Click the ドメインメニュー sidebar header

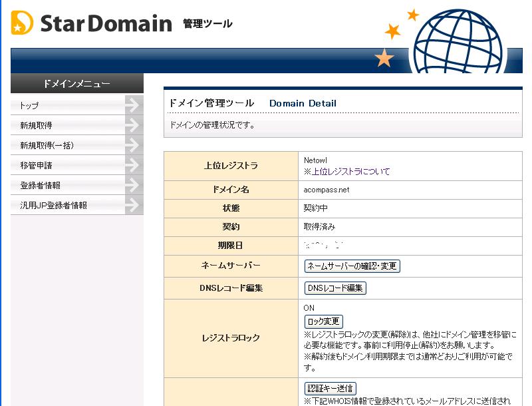tap(77, 84)
